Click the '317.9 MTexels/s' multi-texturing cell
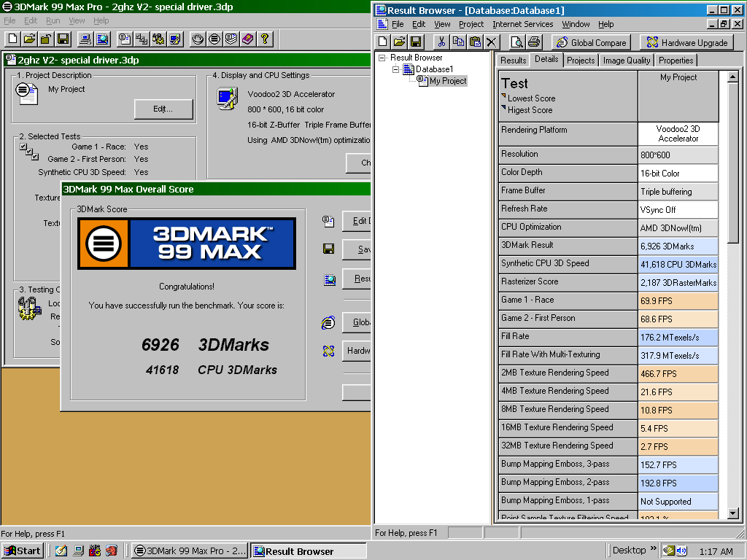Screen dimensions: 747x560 (678, 355)
